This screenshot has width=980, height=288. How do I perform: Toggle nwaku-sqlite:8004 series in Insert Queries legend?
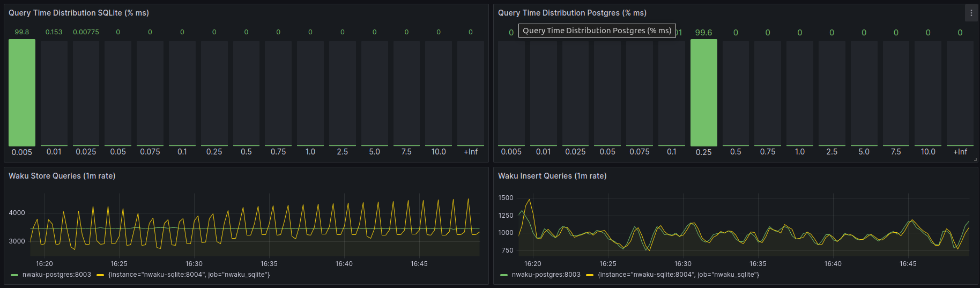(678, 275)
